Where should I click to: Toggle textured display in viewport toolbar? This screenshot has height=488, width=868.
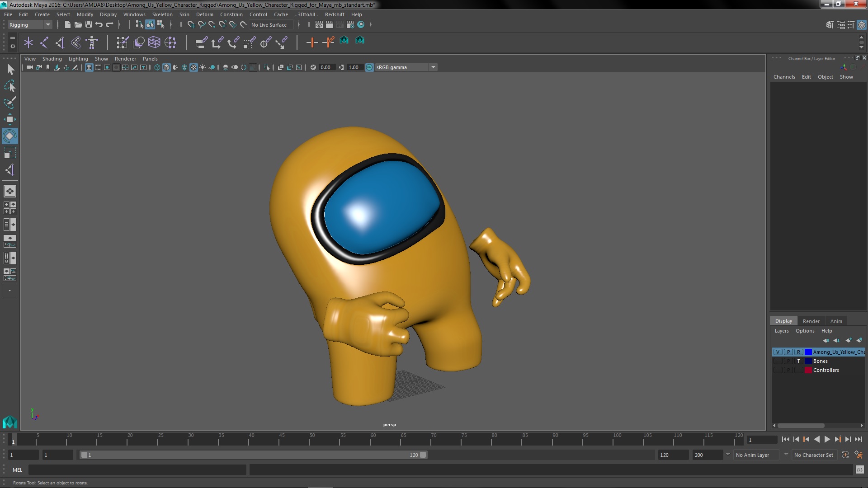193,67
